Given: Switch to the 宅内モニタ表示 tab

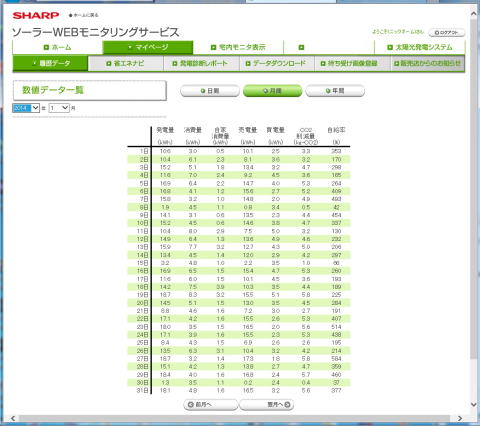Looking at the screenshot, I should click(238, 47).
